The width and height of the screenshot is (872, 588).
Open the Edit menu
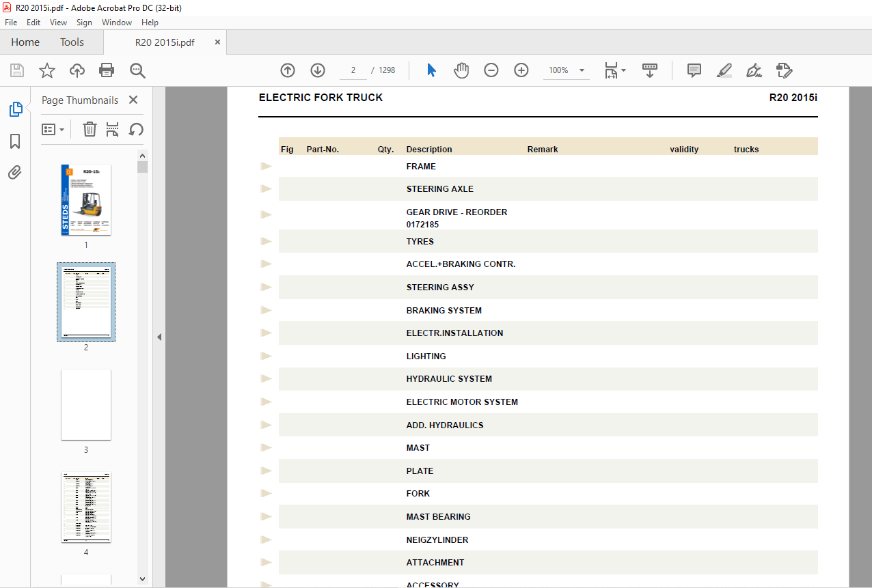(33, 23)
